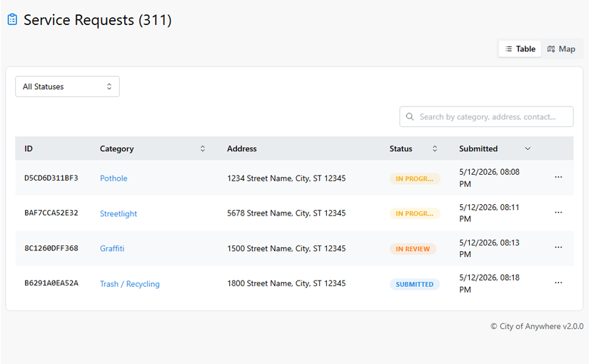Open the All Statuses filter dropdown
Screen dimensions: 589x364
coord(67,86)
